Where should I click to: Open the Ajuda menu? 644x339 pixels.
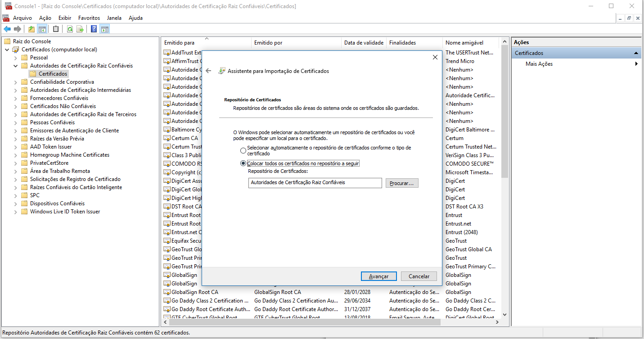pos(135,18)
